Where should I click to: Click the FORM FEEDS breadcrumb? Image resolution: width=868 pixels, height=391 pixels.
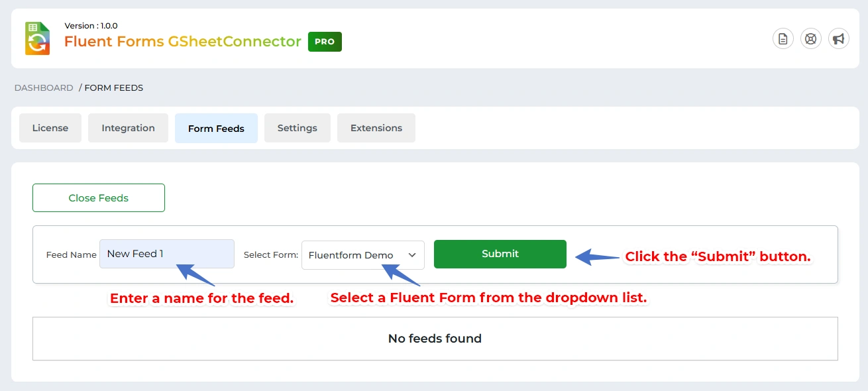tap(114, 87)
